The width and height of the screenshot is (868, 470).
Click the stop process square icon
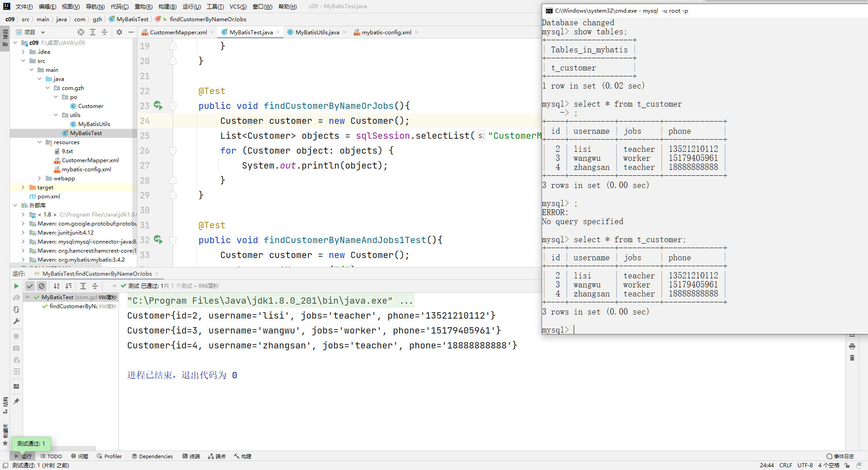(x=16, y=336)
